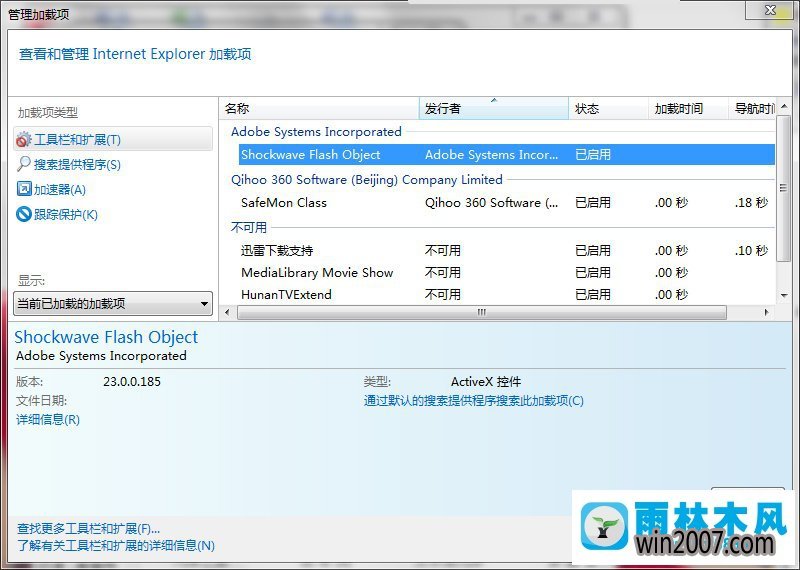The width and height of the screenshot is (800, 570).
Task: Click the Shockwave Flash Object details title
Action: (106, 337)
